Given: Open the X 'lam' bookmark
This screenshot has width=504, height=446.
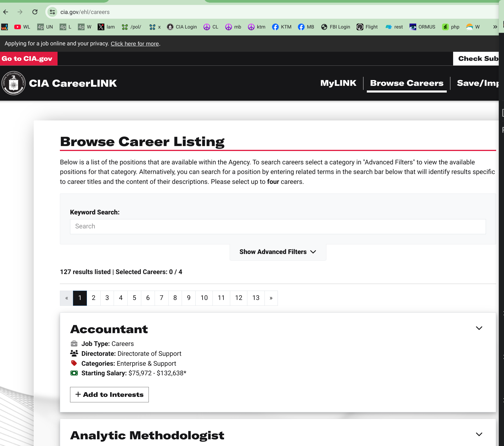Looking at the screenshot, I should coord(106,27).
